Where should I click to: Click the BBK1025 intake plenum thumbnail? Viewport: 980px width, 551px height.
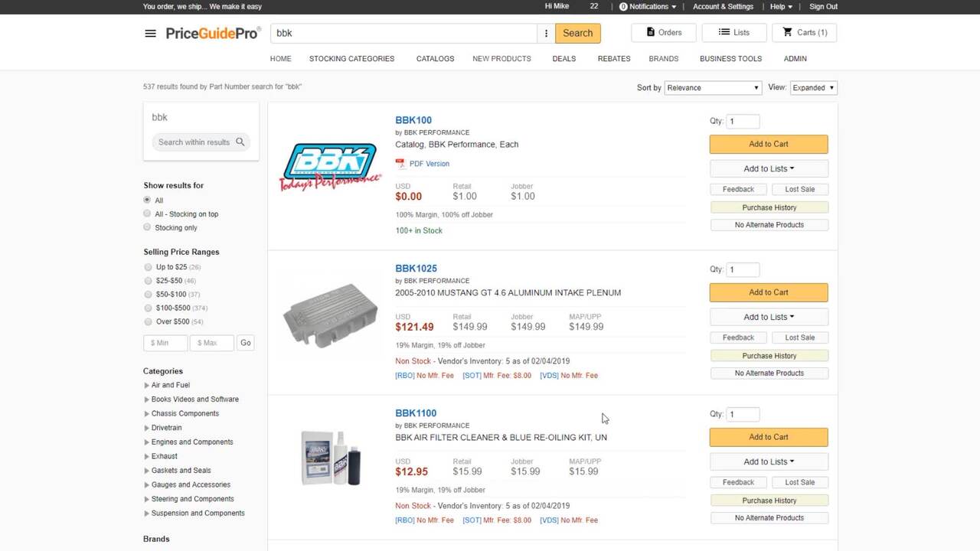click(x=329, y=315)
